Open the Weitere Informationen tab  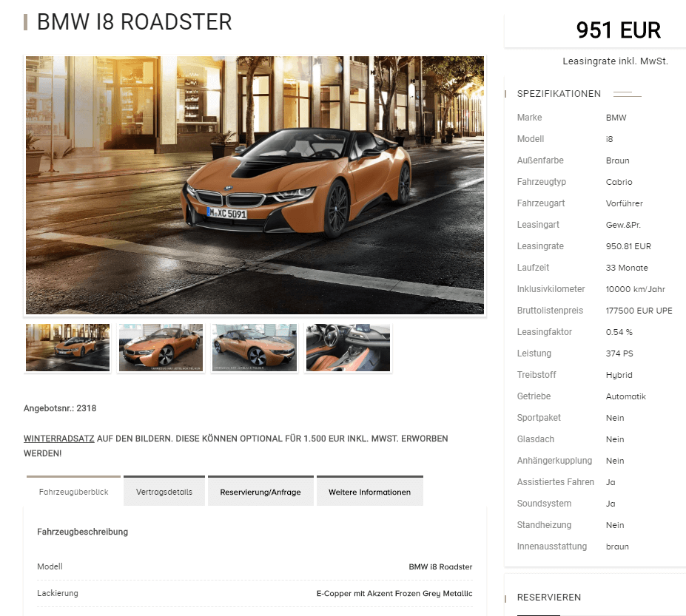pyautogui.click(x=370, y=492)
